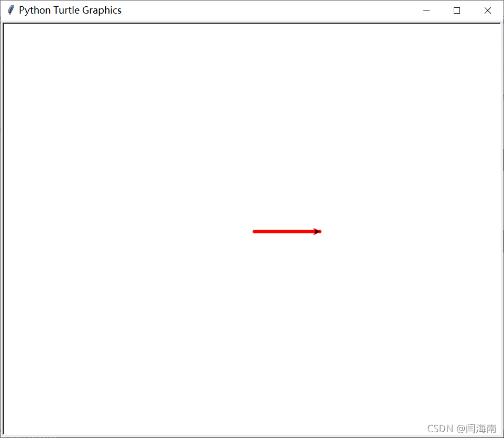Click the canvas's dark top border line
Viewport: 504px width, 438px height.
pos(252,24)
